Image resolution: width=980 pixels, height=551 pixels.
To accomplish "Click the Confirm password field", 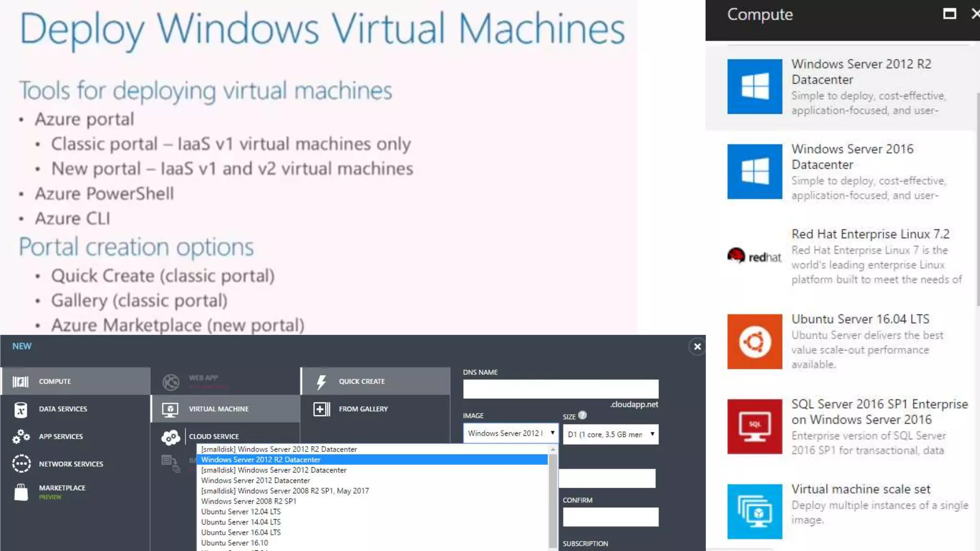I will 610,517.
